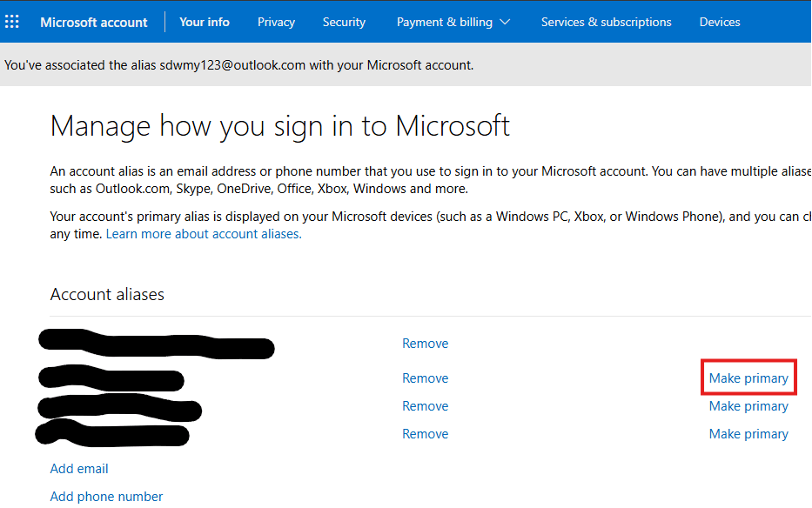812x508 pixels.
Task: Remove the second account alias
Action: pyautogui.click(x=426, y=378)
